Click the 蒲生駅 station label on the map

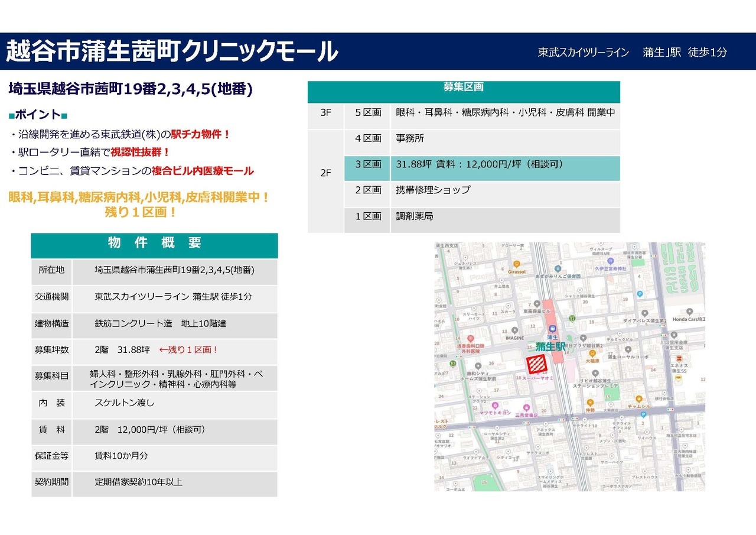point(550,347)
